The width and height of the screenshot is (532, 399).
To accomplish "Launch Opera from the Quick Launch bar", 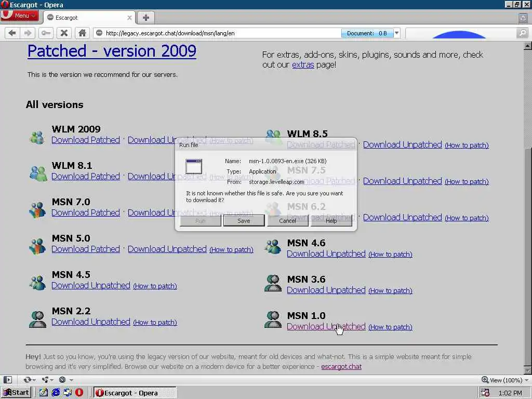I will tap(79, 393).
